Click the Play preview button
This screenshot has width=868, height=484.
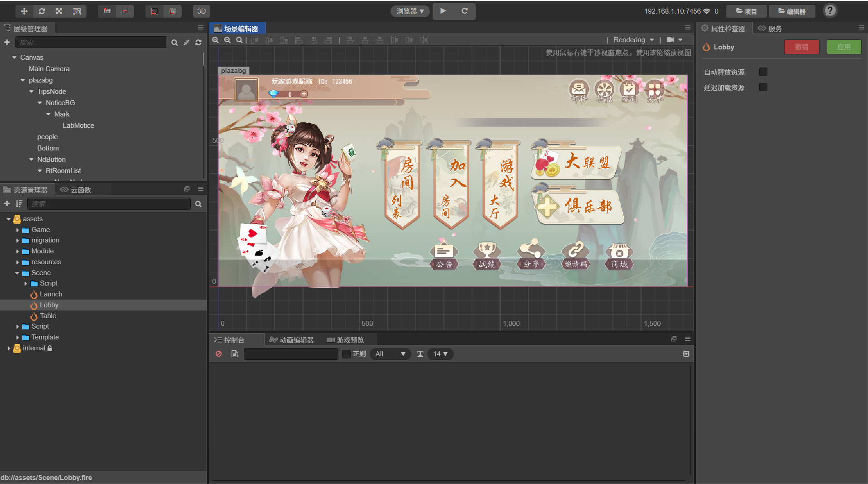pos(443,11)
